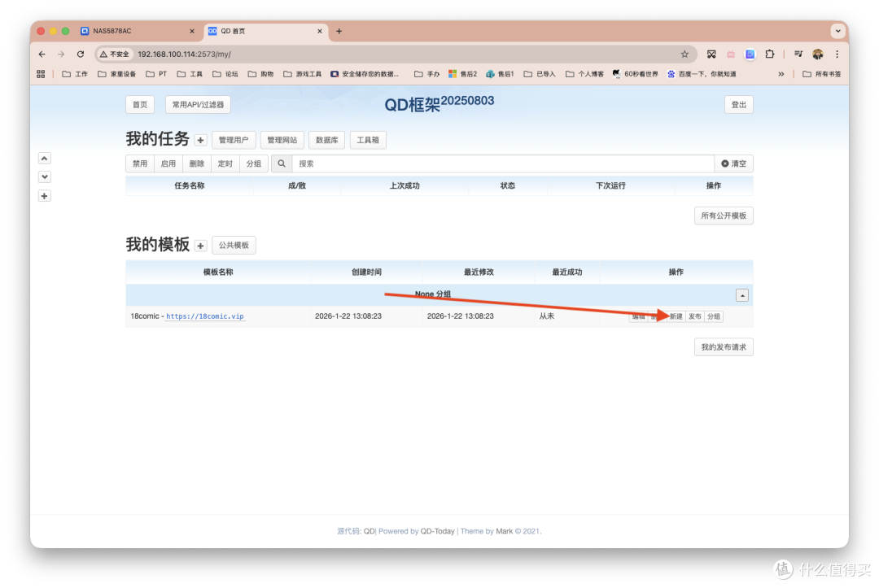Open the bookmarks apps grid icon

click(41, 74)
